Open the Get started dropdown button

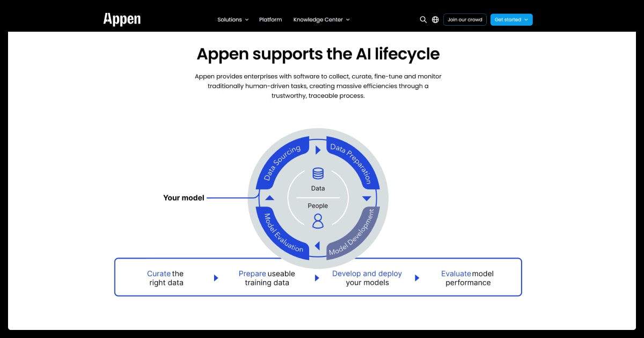click(x=511, y=20)
